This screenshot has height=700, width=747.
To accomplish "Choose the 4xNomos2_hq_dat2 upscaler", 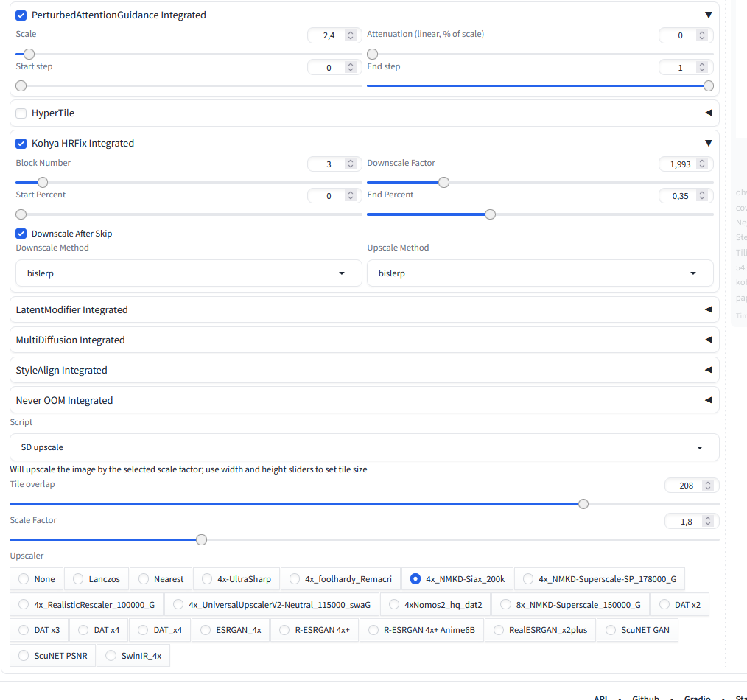I will coord(435,605).
